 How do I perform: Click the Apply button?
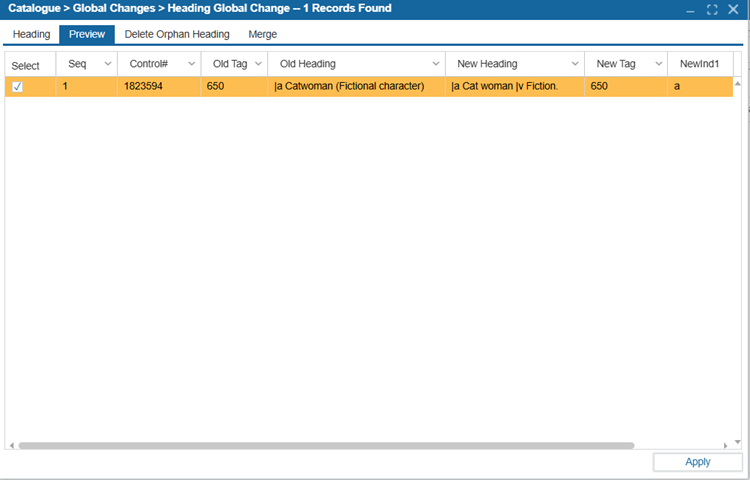click(x=698, y=462)
